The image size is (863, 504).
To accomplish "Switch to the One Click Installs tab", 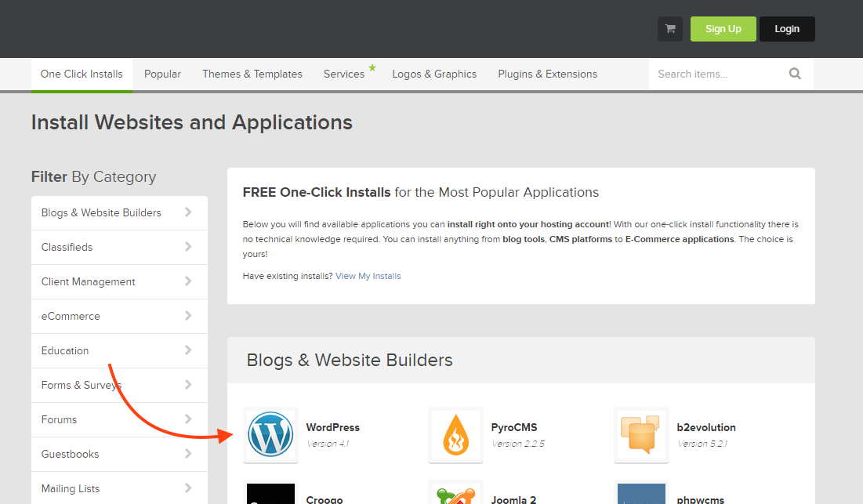I will point(82,74).
